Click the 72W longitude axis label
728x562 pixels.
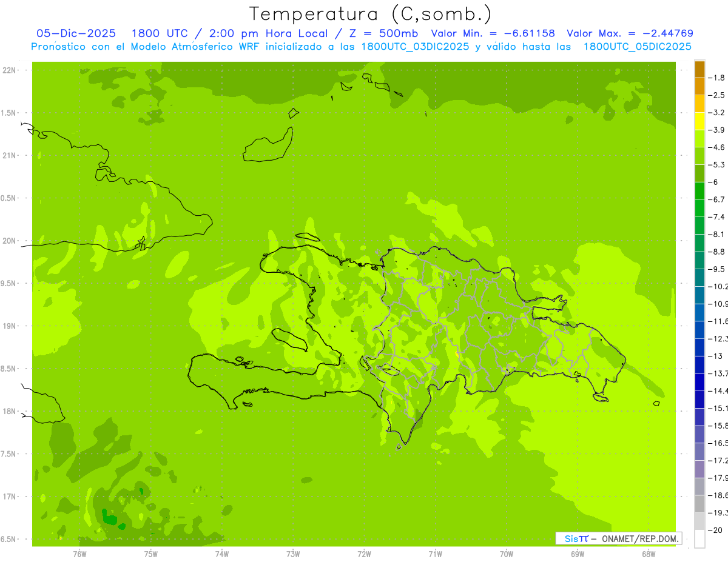[x=364, y=554]
